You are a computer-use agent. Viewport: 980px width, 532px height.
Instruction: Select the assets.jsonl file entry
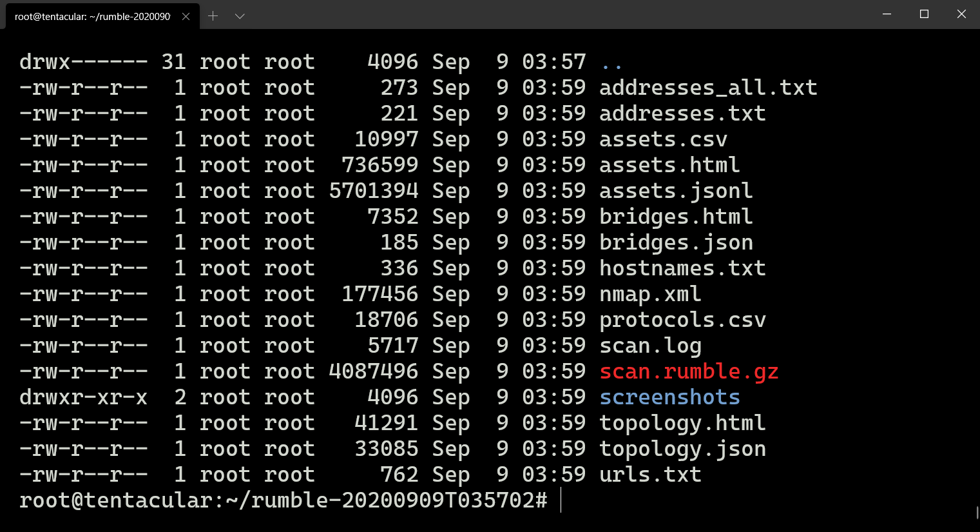click(x=676, y=190)
